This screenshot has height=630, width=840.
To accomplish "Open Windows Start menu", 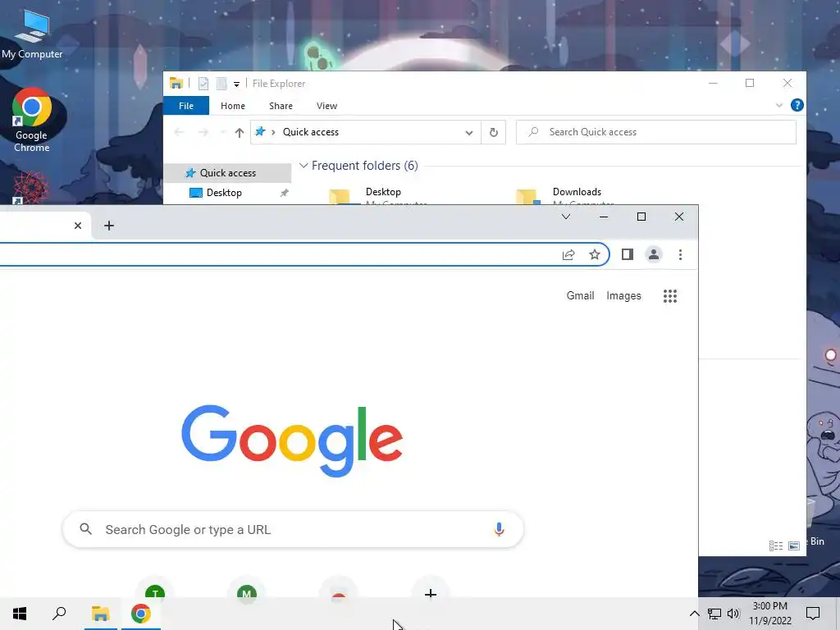I will [x=20, y=614].
